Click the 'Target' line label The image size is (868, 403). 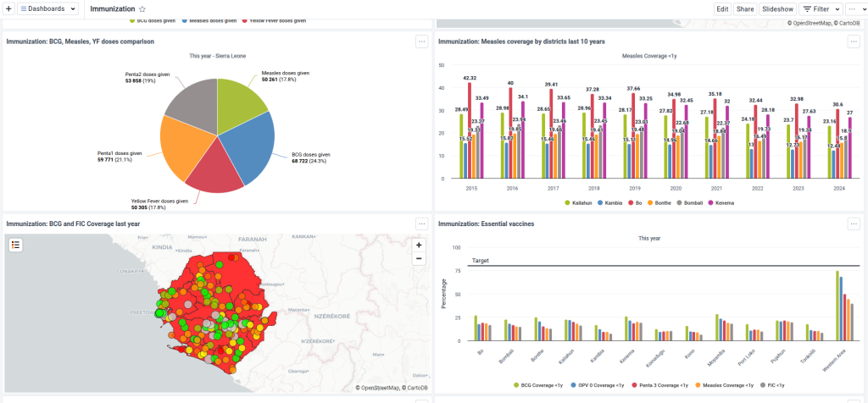[481, 261]
